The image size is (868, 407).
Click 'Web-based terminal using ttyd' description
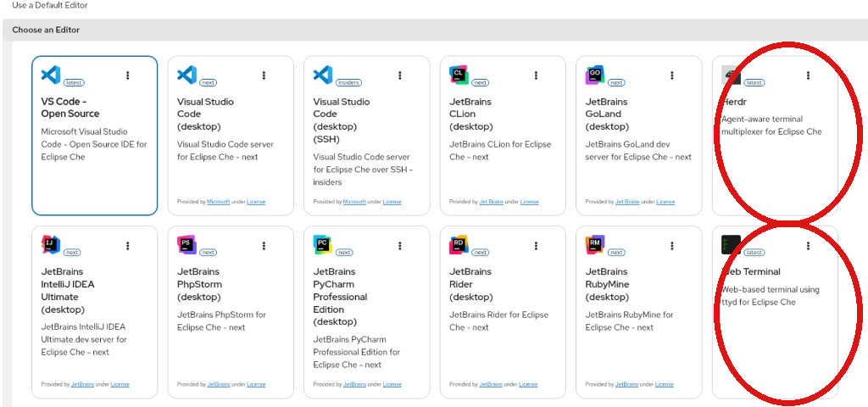[771, 296]
